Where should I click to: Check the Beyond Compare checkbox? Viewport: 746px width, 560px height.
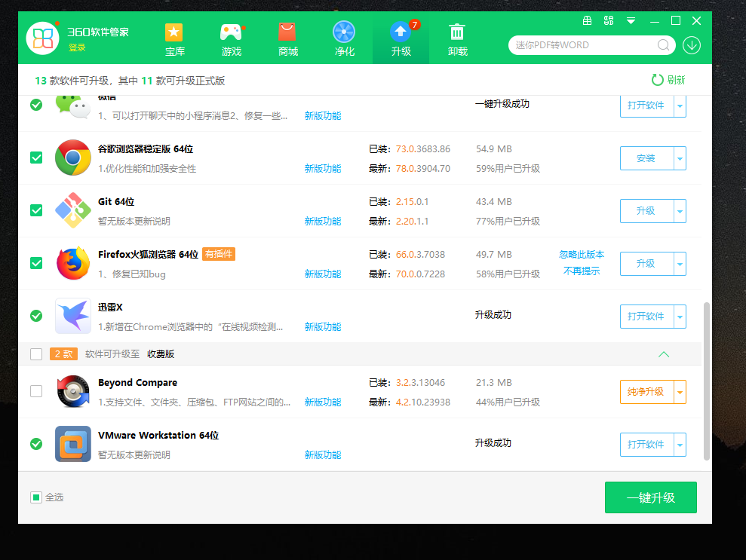(x=36, y=391)
